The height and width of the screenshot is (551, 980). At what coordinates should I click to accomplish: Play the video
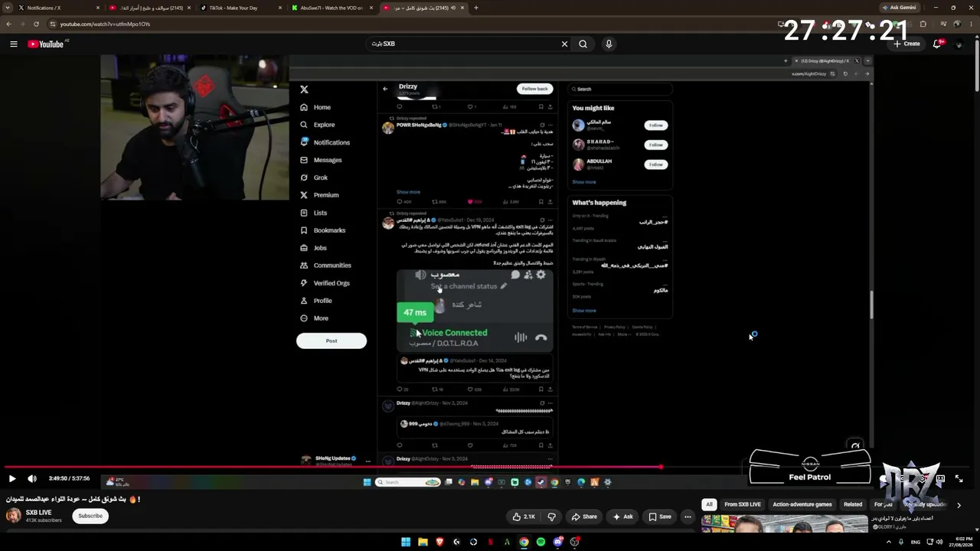coord(12,478)
